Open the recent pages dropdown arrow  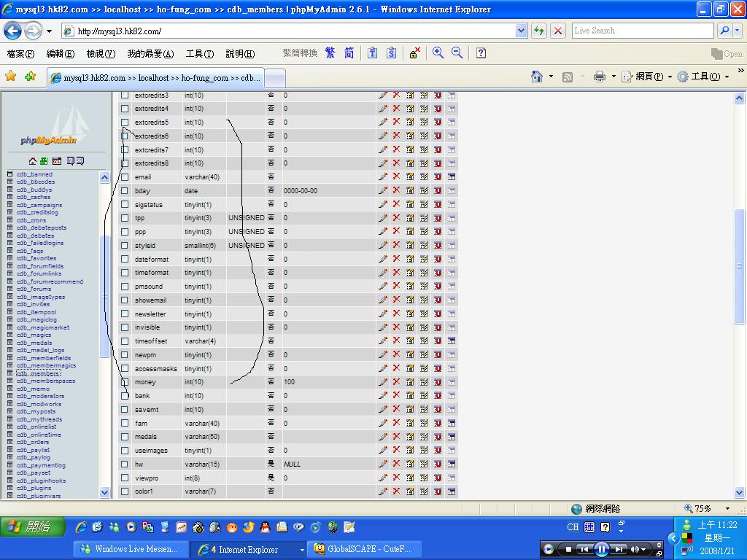tap(49, 31)
